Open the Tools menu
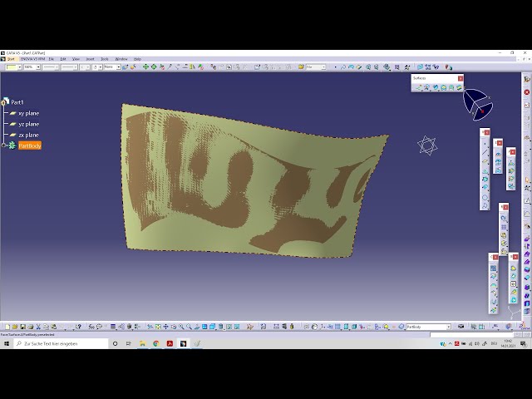 (105, 59)
